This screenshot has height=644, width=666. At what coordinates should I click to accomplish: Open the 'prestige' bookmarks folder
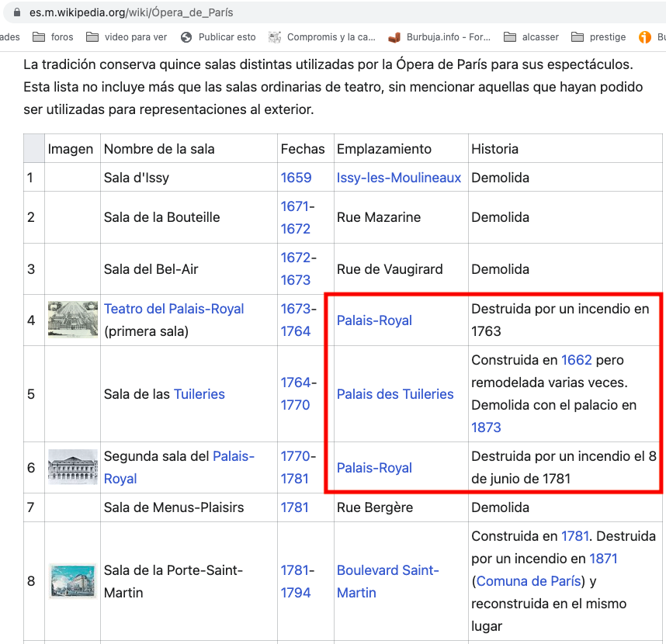point(598,36)
